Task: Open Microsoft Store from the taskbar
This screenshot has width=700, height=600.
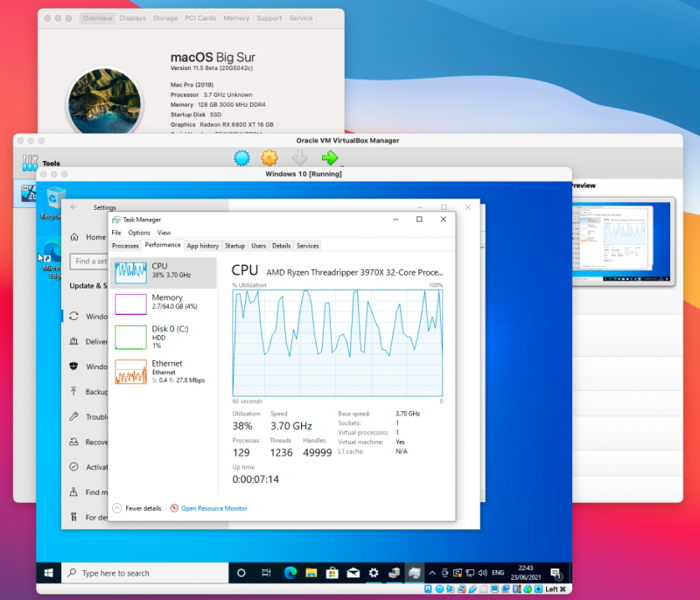Action: point(332,573)
